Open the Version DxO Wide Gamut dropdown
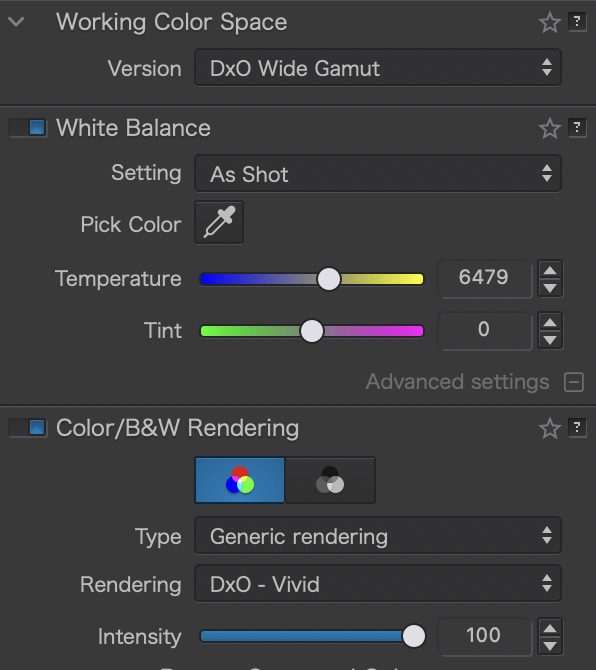 (378, 68)
